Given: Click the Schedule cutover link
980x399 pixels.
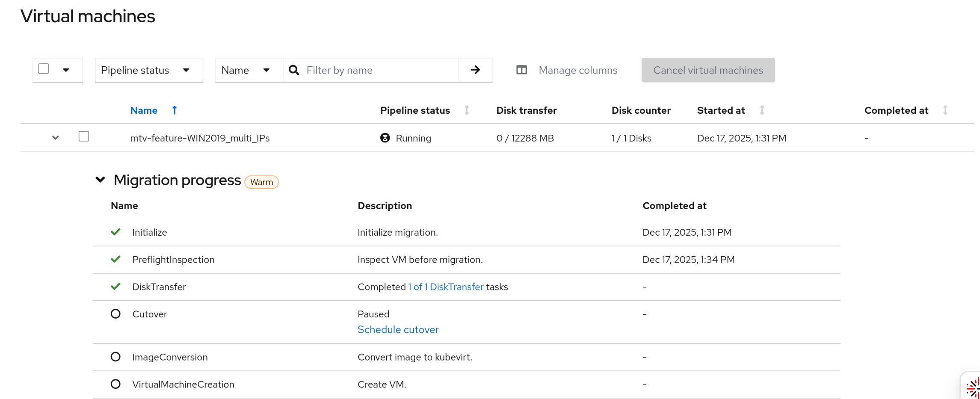Looking at the screenshot, I should pos(398,330).
